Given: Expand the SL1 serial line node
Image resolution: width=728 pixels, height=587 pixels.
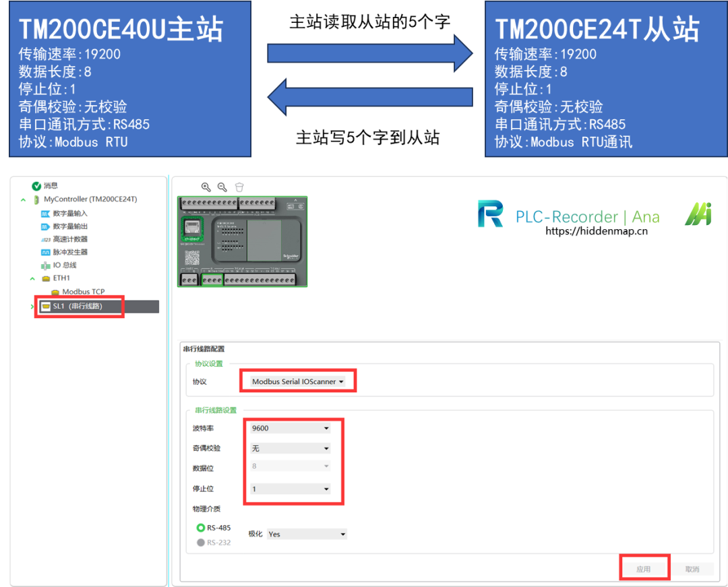Looking at the screenshot, I should pos(32,307).
